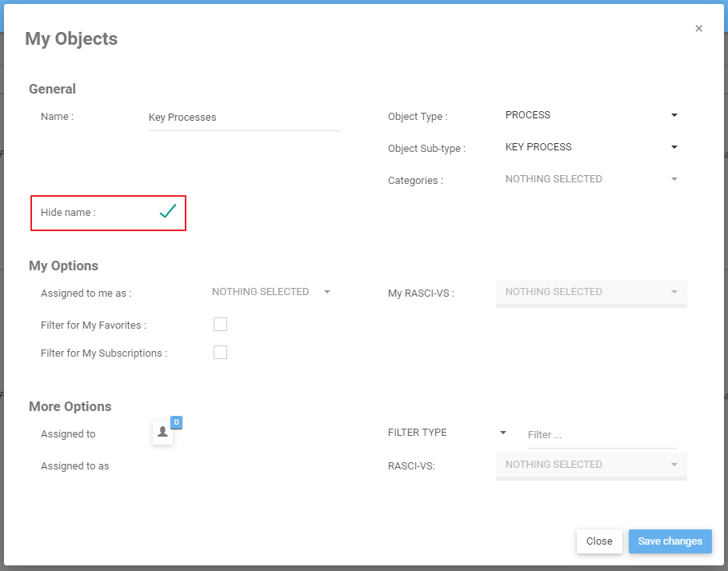Open the FILTER TYPE dropdown
This screenshot has width=728, height=571.
446,433
